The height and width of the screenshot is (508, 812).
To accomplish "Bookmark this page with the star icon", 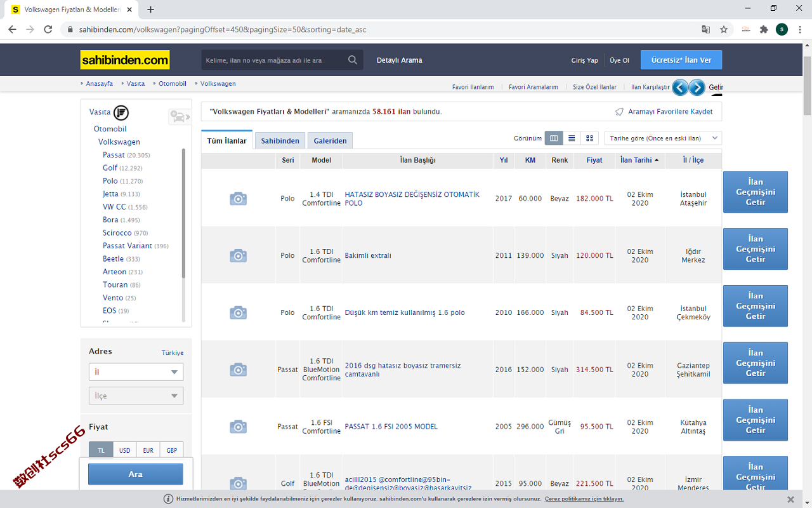I will pos(724,29).
